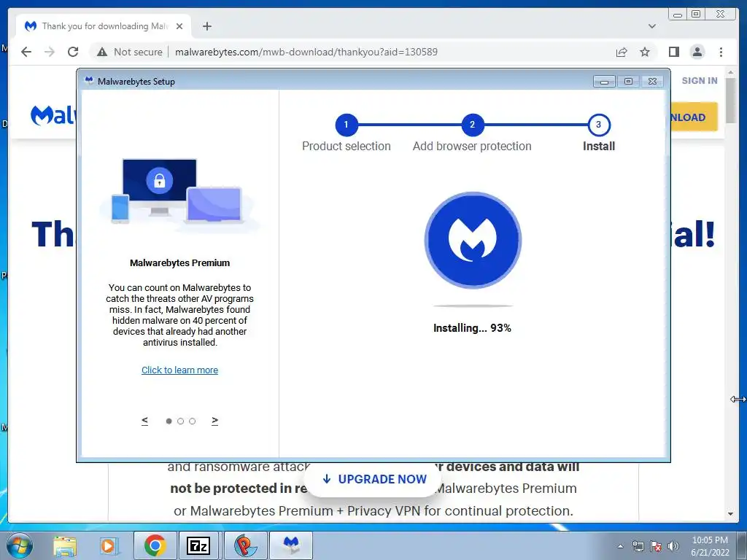The image size is (747, 560).
Task: Click the UPGRADE NOW button
Action: pos(374,479)
